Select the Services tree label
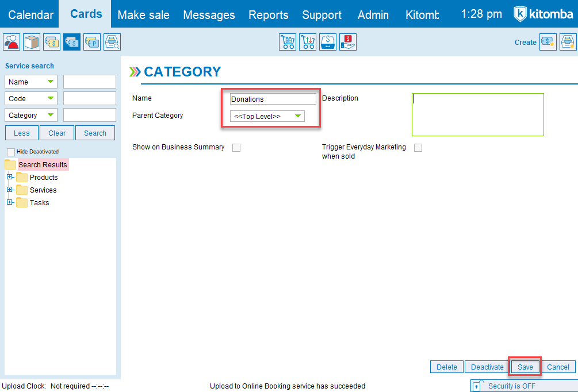 tap(43, 190)
